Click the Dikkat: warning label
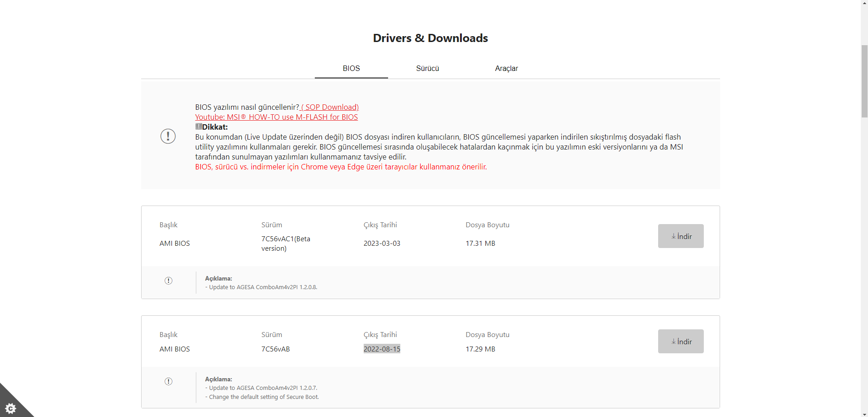Image resolution: width=868 pixels, height=417 pixels. (215, 127)
